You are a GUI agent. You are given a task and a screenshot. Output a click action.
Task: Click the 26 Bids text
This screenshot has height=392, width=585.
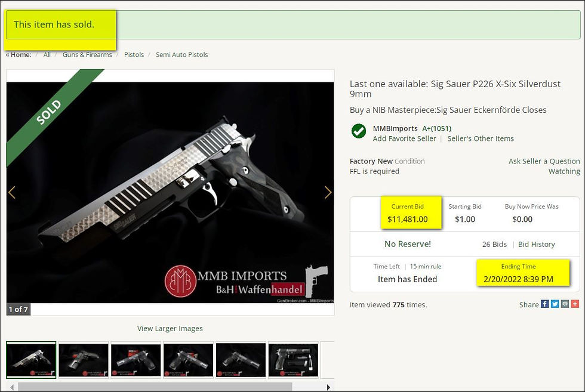[x=494, y=244]
